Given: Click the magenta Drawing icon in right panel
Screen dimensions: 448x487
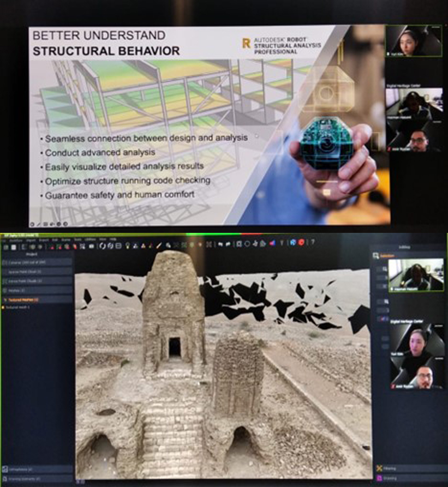Looking at the screenshot, I should (x=379, y=478).
